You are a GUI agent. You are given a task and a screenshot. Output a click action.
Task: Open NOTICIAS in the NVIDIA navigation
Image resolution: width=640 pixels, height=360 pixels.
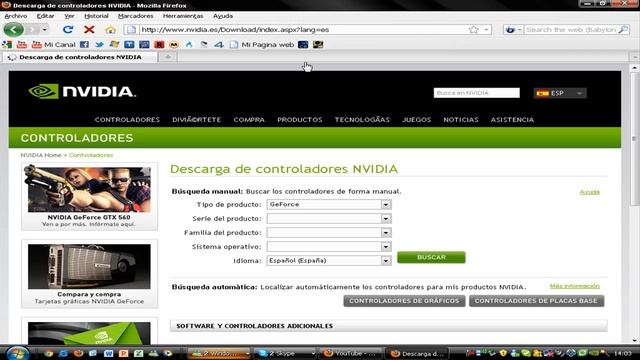(x=461, y=120)
